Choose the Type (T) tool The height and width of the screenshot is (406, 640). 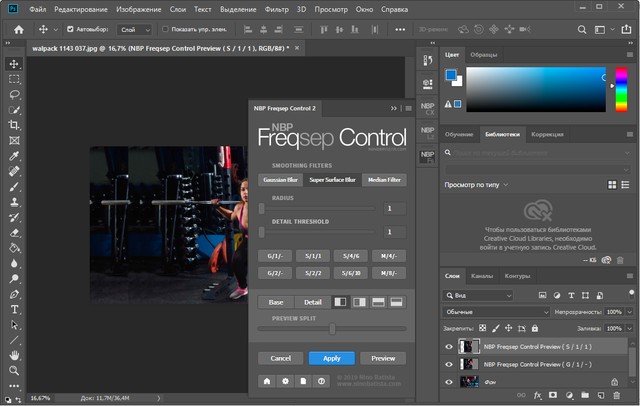pyautogui.click(x=14, y=310)
